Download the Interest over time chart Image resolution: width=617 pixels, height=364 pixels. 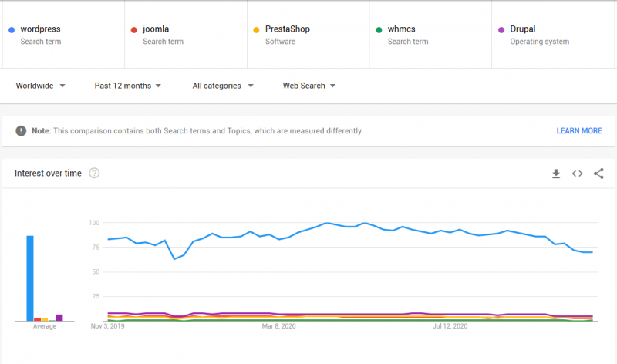[556, 174]
